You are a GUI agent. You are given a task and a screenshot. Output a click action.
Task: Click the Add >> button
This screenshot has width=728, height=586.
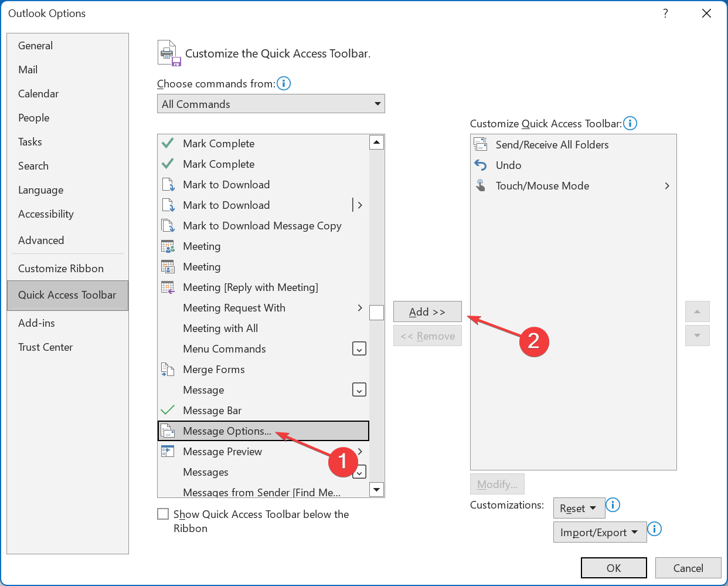tap(427, 311)
